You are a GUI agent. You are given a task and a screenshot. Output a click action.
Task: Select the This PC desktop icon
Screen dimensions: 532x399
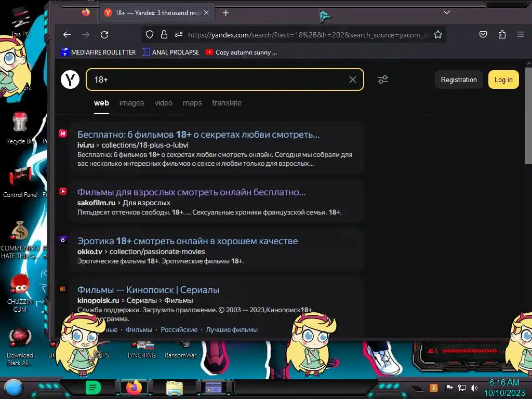pos(20,22)
